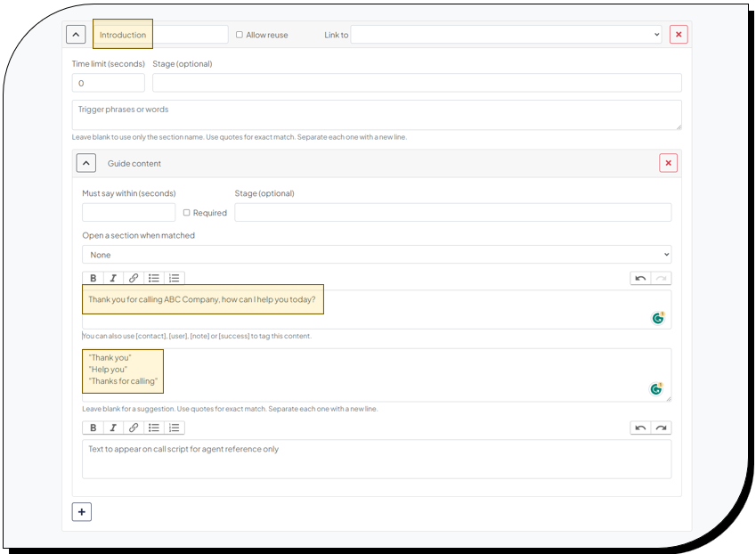The width and height of the screenshot is (756, 554).
Task: Insert link from the upper editor toolbar
Action: coord(134,278)
